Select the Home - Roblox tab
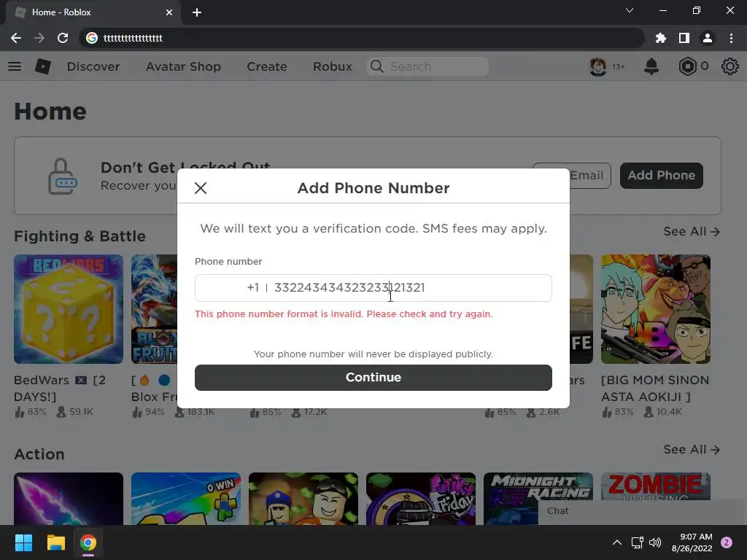The image size is (747, 560). [x=93, y=12]
